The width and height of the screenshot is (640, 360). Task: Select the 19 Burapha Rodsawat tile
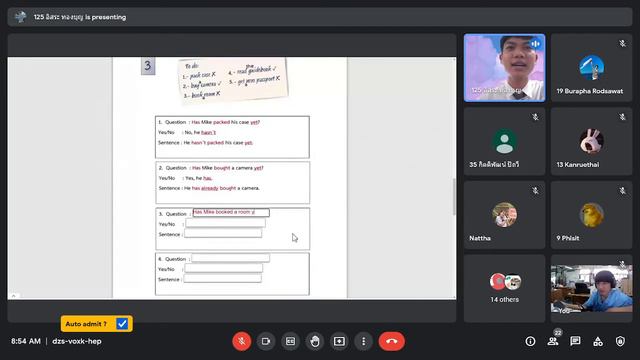point(591,68)
